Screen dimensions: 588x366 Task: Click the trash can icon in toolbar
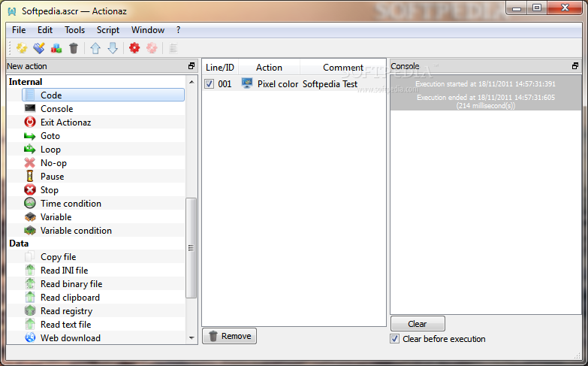coord(74,47)
